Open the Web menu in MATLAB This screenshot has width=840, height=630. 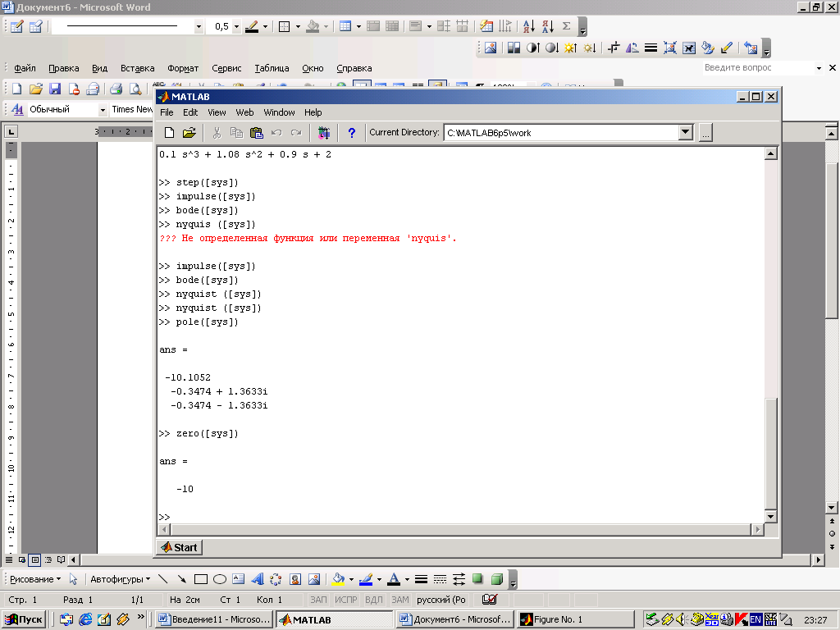(x=244, y=112)
